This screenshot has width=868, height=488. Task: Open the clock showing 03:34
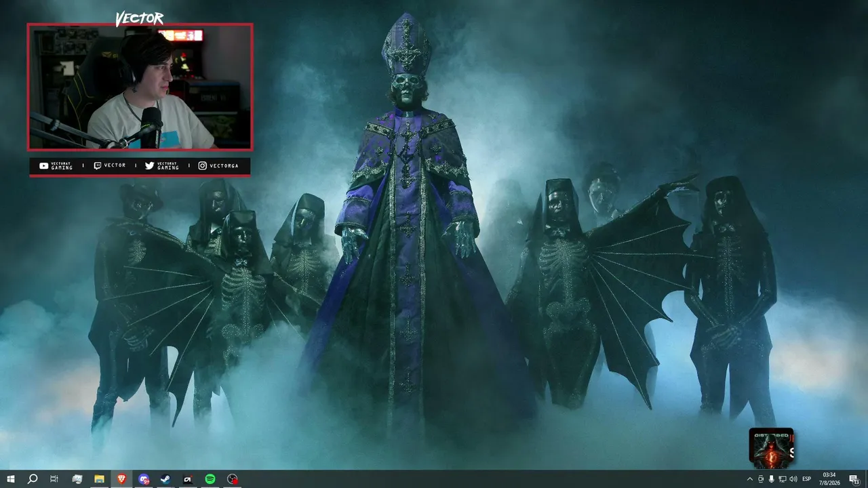(x=829, y=479)
